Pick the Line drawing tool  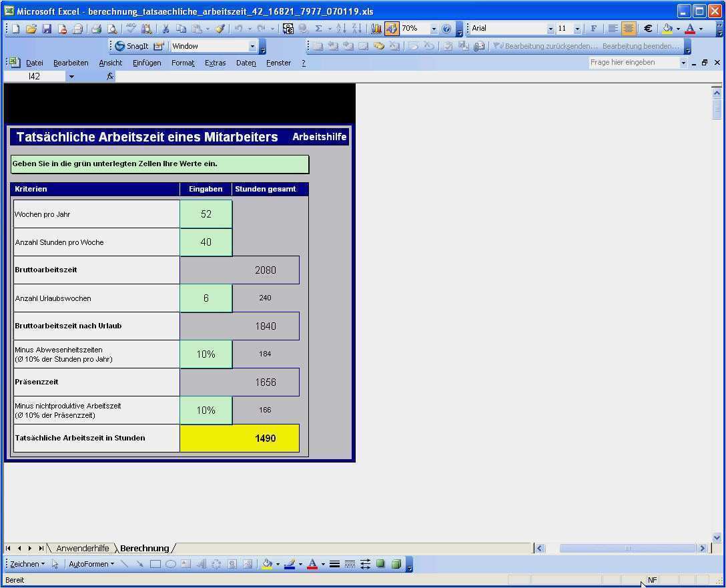[124, 564]
